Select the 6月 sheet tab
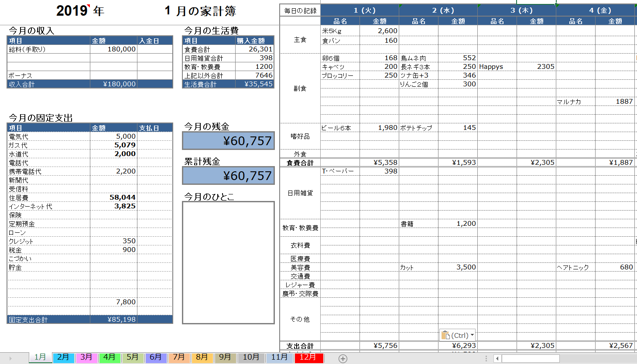Image resolution: width=637 pixels, height=364 pixels. [x=156, y=357]
